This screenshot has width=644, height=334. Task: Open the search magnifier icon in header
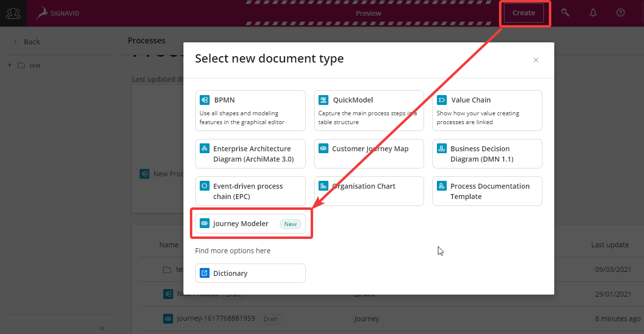click(x=565, y=13)
